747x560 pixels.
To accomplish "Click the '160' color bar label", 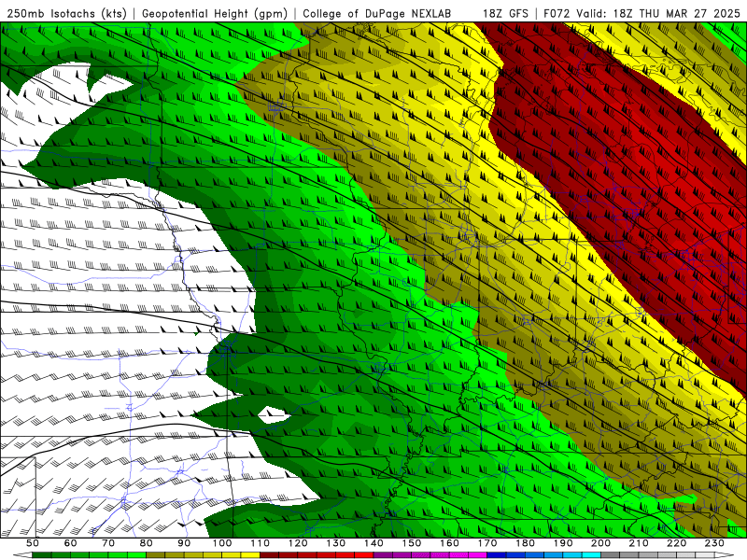I will [x=449, y=543].
